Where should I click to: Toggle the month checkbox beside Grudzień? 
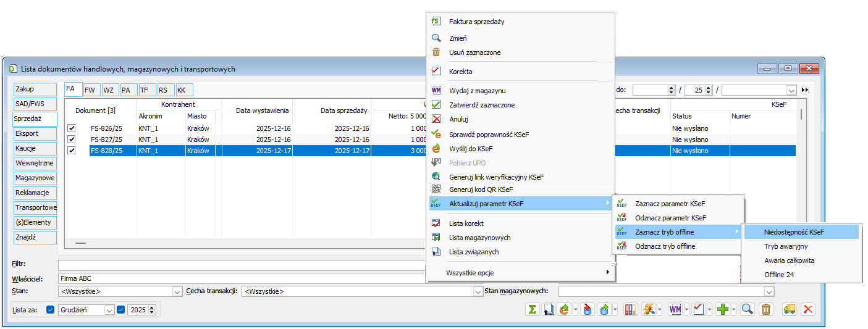pos(51,310)
